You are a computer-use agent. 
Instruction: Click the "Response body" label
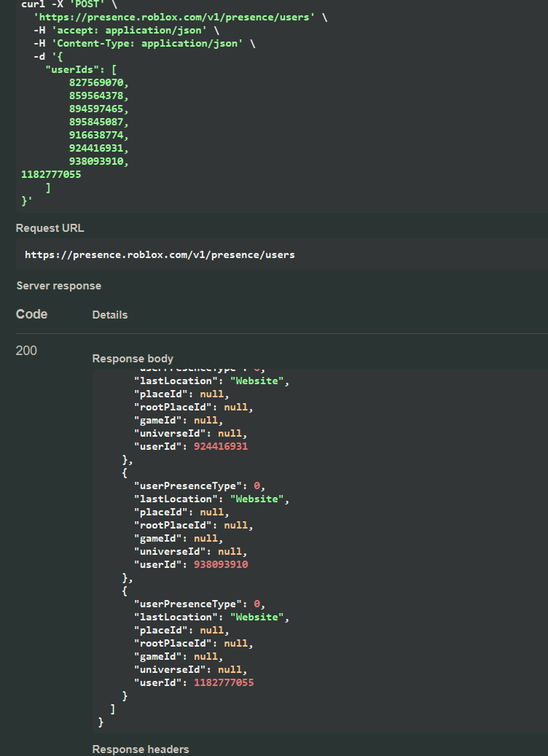(x=133, y=359)
